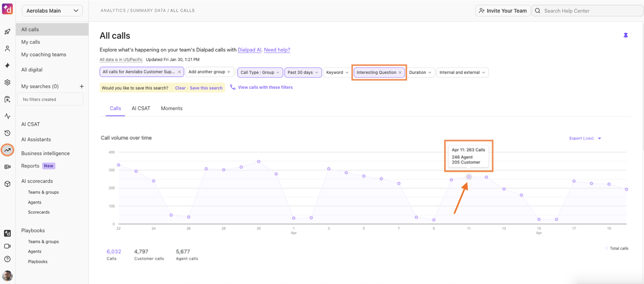Click the Dialpad AI square icon near sidebar bottom
644x284 pixels.
click(x=7, y=233)
